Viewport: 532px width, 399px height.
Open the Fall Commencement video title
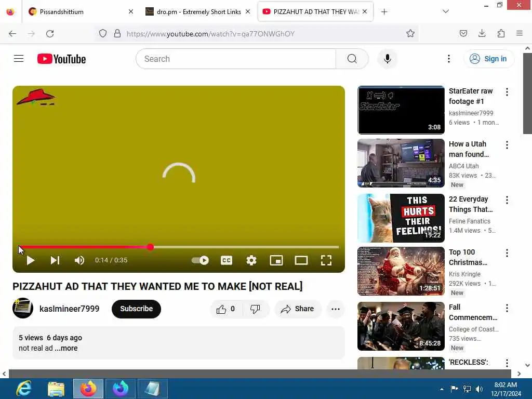(473, 312)
